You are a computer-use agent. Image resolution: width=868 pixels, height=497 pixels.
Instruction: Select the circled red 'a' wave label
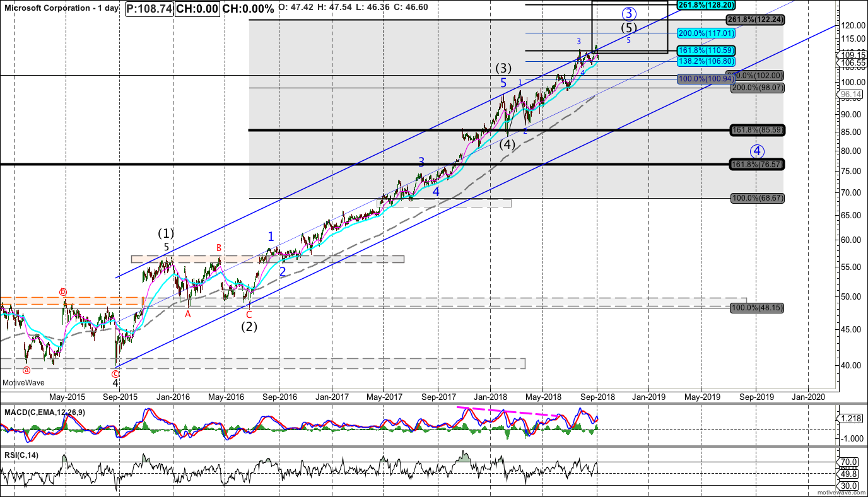26,370
